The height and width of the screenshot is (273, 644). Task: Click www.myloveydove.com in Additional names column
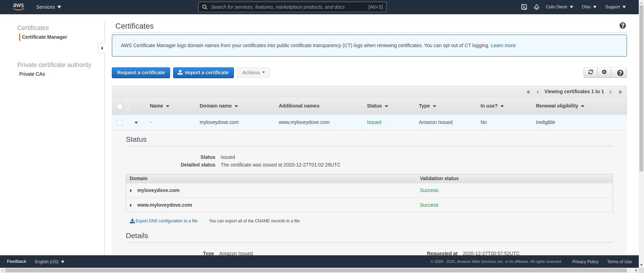(x=304, y=122)
